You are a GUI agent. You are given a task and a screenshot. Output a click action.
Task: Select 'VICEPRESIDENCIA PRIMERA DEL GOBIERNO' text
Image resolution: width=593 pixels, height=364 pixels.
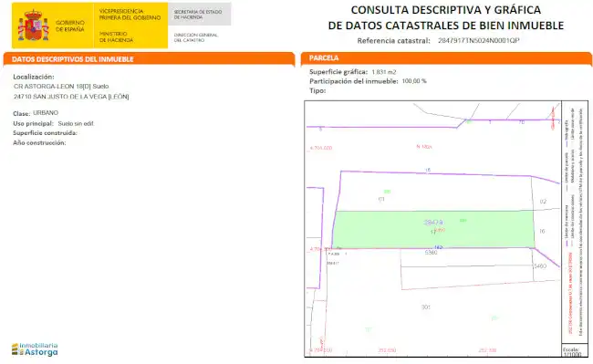click(130, 15)
